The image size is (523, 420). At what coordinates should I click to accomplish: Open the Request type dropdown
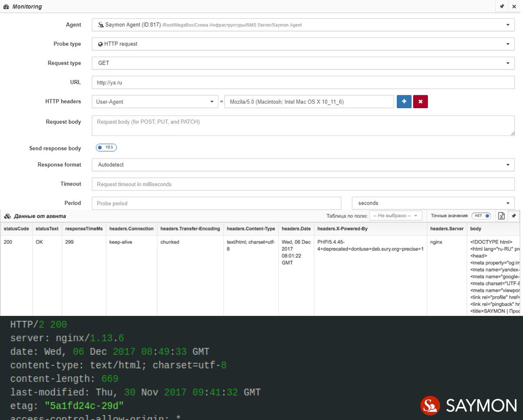(303, 63)
